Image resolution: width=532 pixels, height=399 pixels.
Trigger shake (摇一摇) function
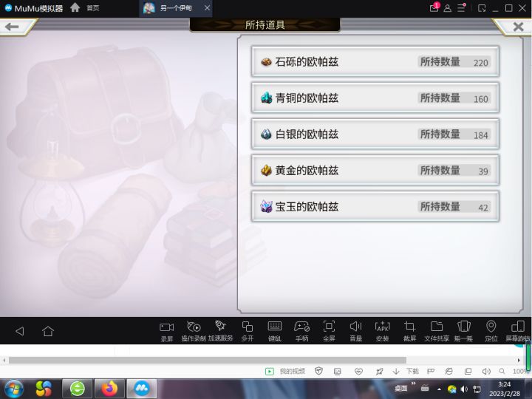463,331
